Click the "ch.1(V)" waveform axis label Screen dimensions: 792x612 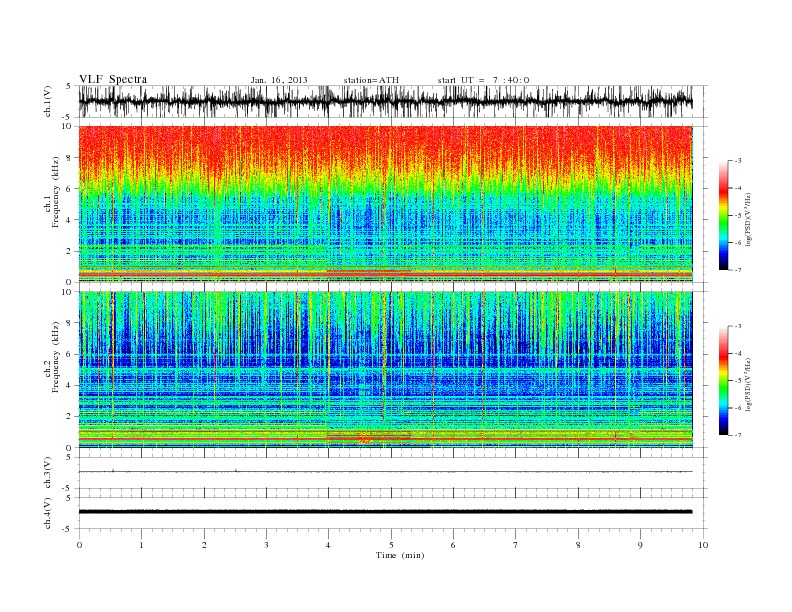[48, 101]
